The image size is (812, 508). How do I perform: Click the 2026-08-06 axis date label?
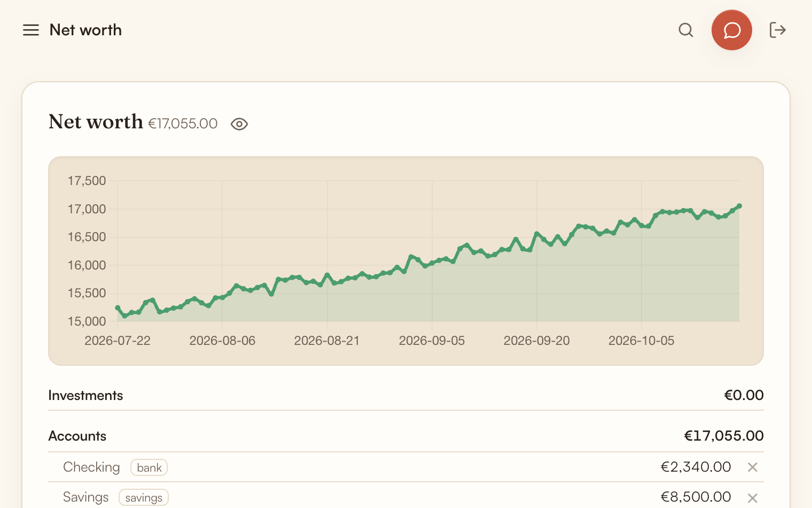[x=222, y=341]
